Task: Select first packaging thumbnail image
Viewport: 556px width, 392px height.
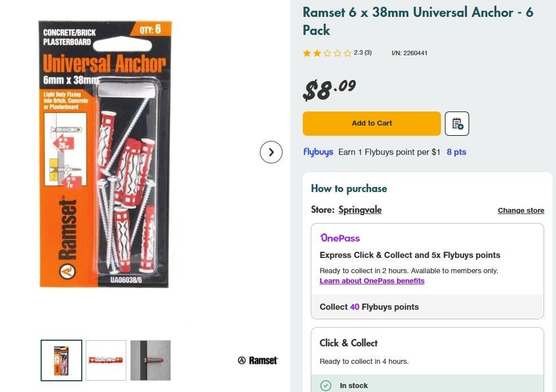Action: click(61, 360)
